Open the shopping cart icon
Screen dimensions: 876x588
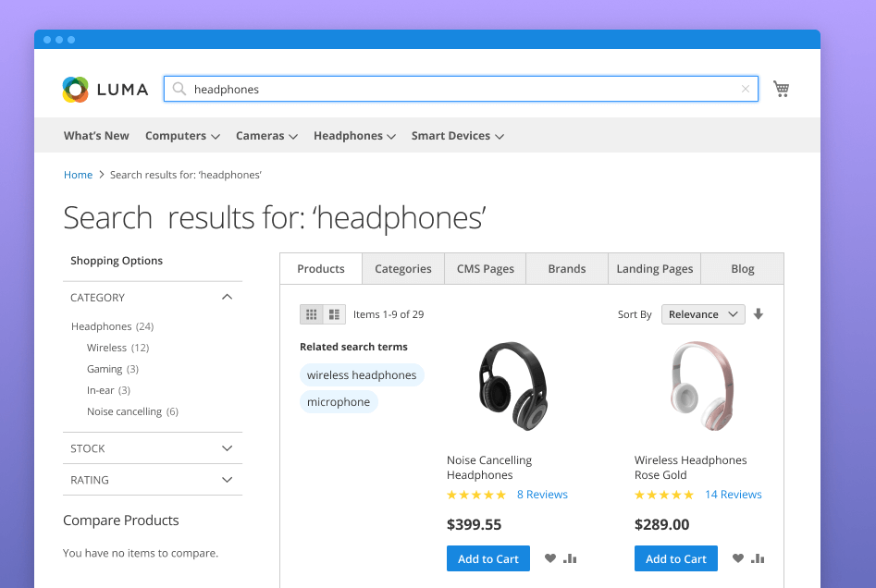point(781,88)
